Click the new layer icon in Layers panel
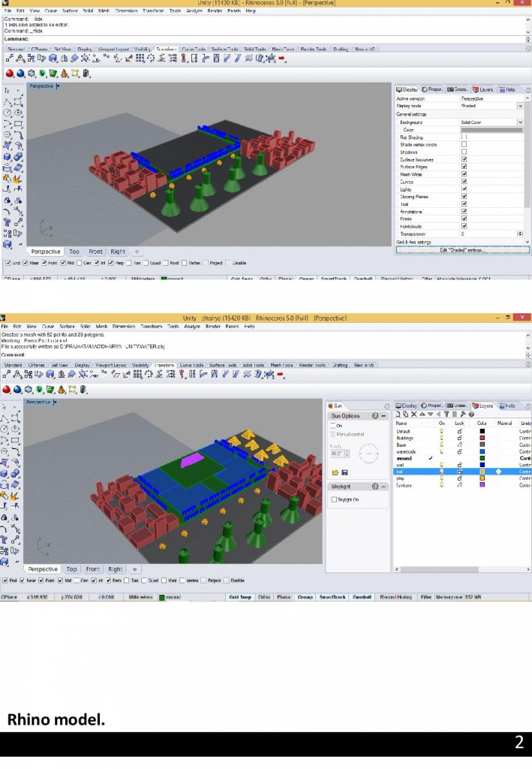This screenshot has width=532, height=769. 398,414
